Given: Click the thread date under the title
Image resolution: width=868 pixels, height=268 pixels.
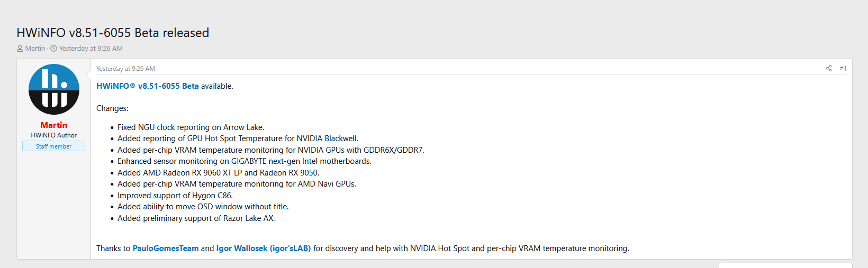Looking at the screenshot, I should click(x=91, y=49).
